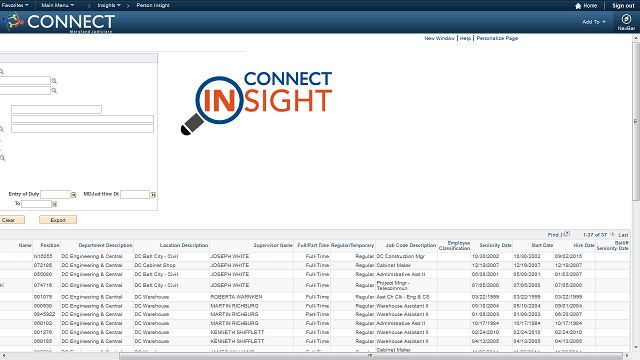
Task: Sort by the Position column header
Action: pyautogui.click(x=50, y=245)
